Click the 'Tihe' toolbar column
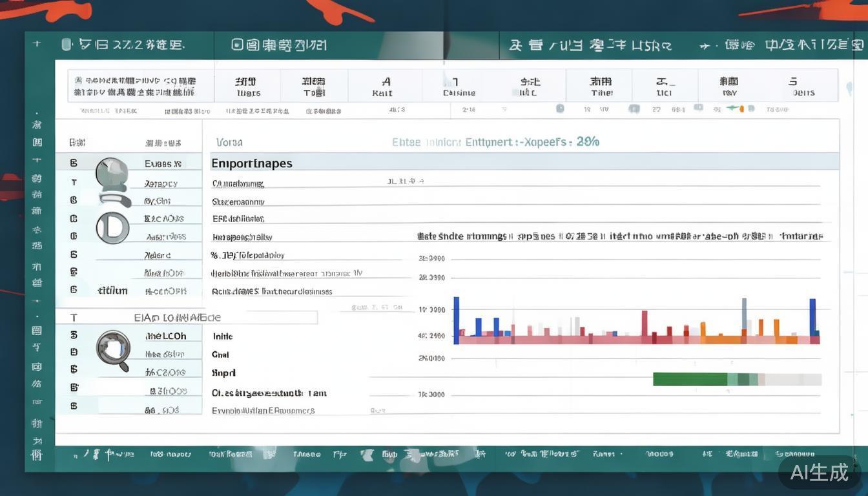Image resolution: width=868 pixels, height=496 pixels. pos(601,87)
